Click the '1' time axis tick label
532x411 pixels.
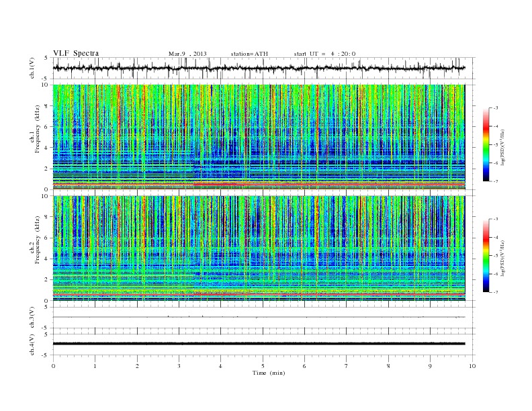tap(95, 366)
